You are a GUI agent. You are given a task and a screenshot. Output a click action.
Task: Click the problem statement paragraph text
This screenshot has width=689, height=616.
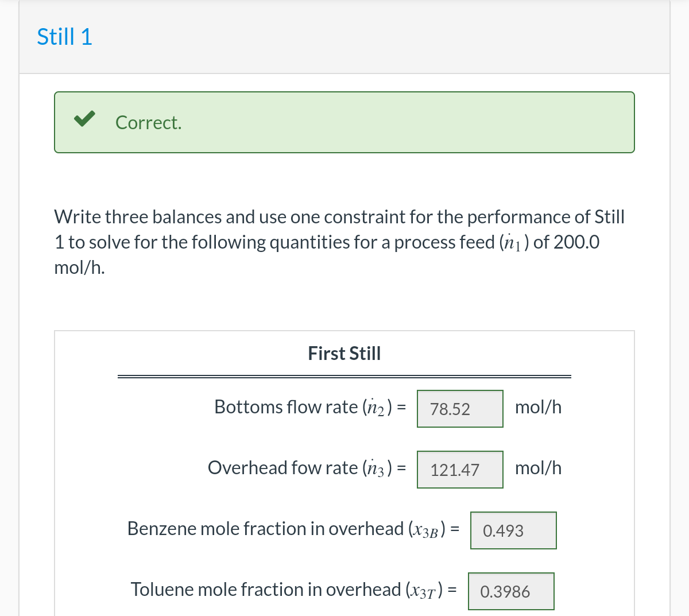(339, 241)
